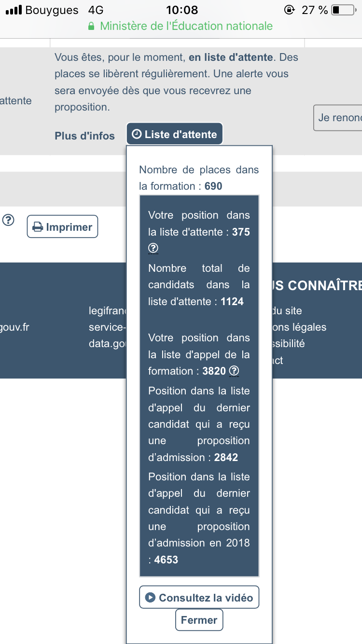The image size is (362, 644).
Task: Open the data.gouv footer link
Action: (107, 344)
